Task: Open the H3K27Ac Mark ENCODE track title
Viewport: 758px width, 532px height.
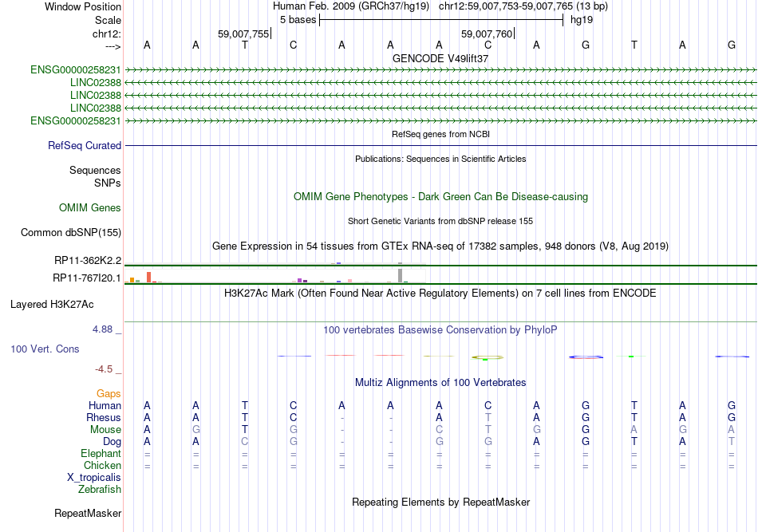Action: click(x=440, y=294)
